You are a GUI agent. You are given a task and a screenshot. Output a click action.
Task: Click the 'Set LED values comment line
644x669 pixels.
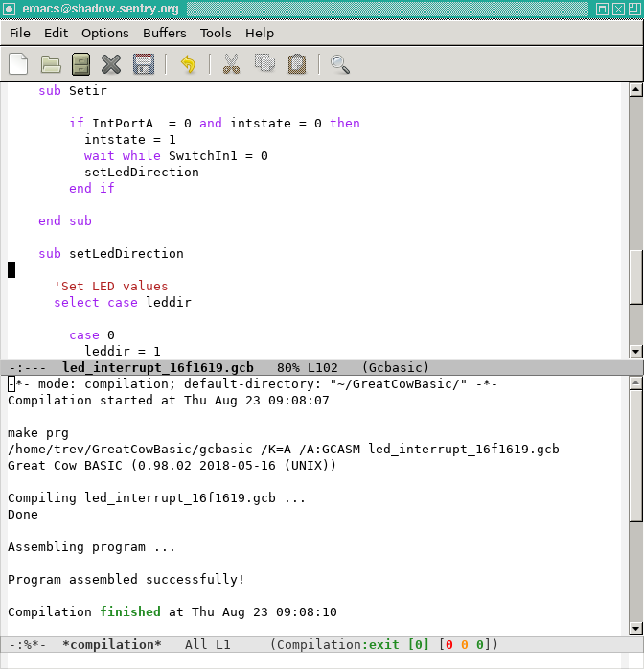click(111, 286)
